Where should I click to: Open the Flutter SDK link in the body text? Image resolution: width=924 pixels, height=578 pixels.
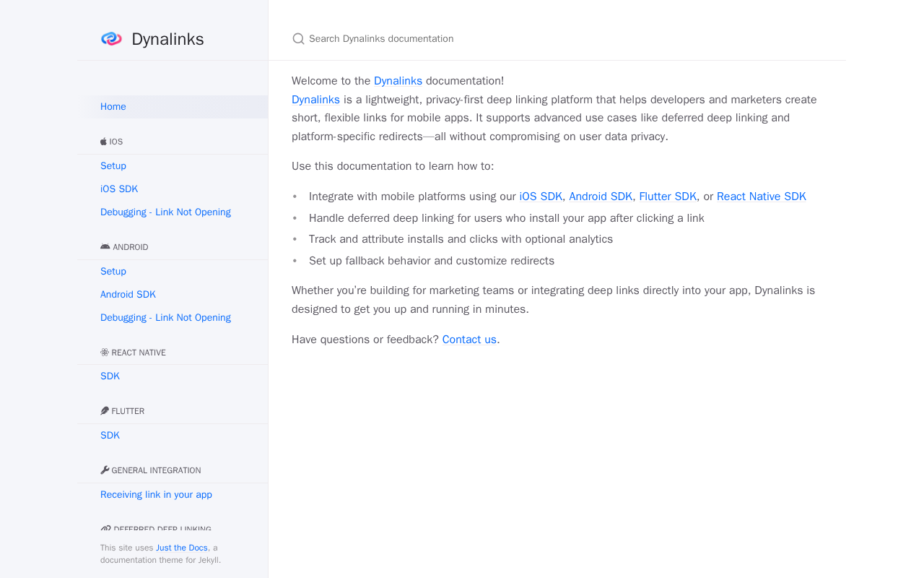coord(668,197)
